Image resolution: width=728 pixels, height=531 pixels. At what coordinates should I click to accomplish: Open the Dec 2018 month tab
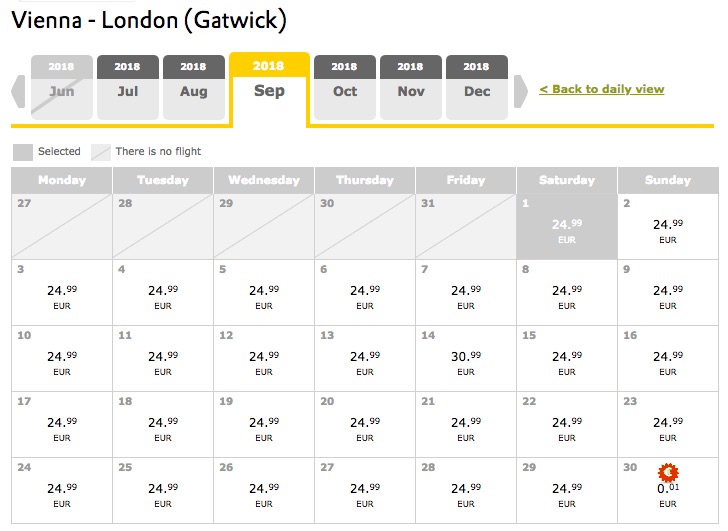point(476,87)
